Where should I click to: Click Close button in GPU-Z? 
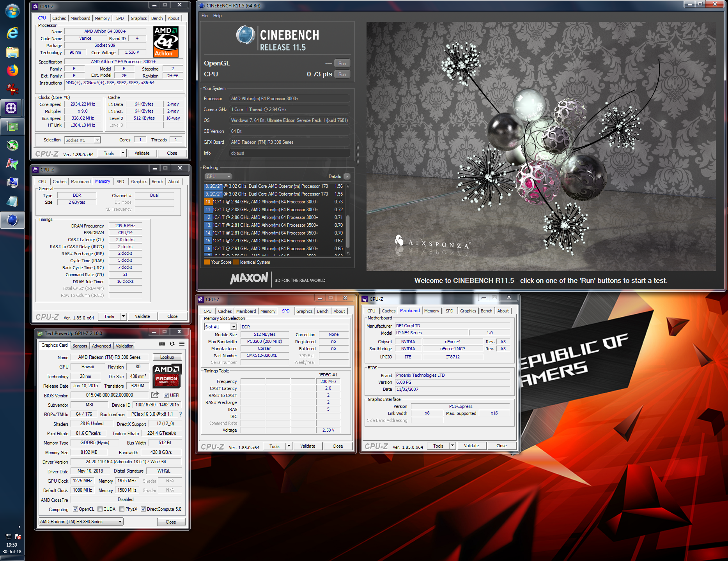click(171, 522)
